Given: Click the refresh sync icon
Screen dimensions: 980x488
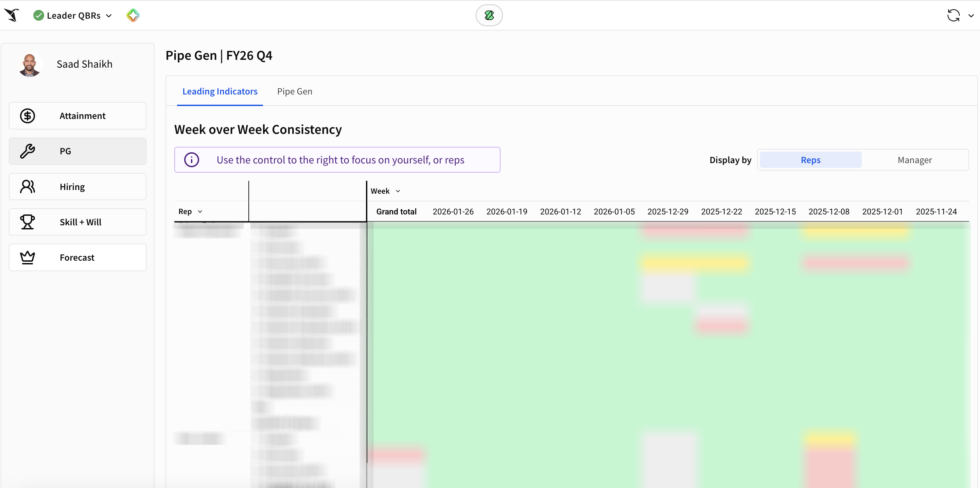Looking at the screenshot, I should (x=953, y=15).
